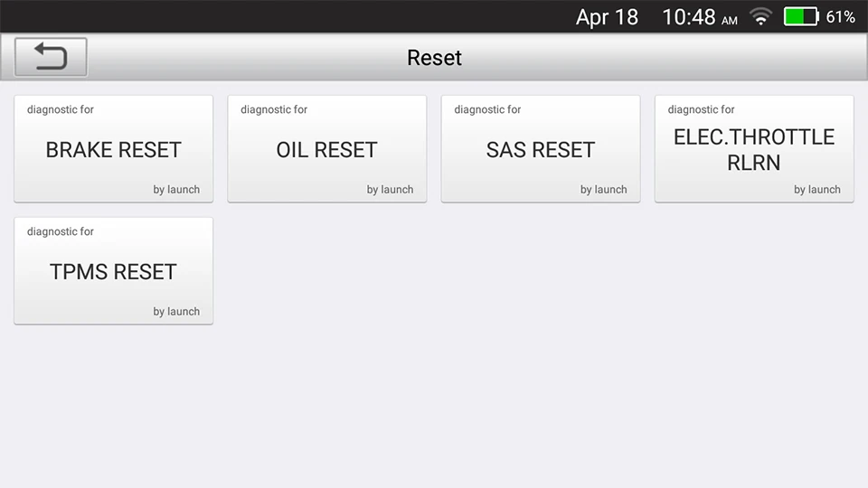Screen dimensions: 868x488
Task: Click the Apr 18 date
Action: point(607,17)
